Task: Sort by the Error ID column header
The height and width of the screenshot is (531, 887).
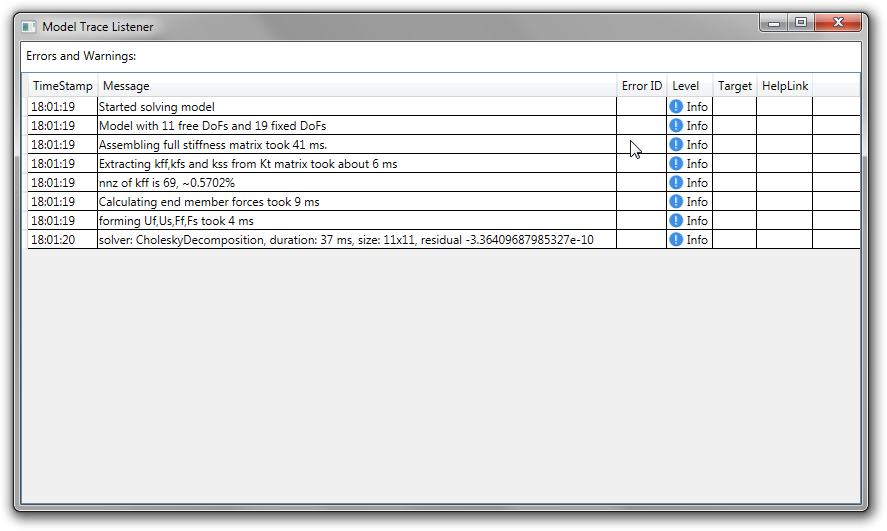Action: click(x=641, y=86)
